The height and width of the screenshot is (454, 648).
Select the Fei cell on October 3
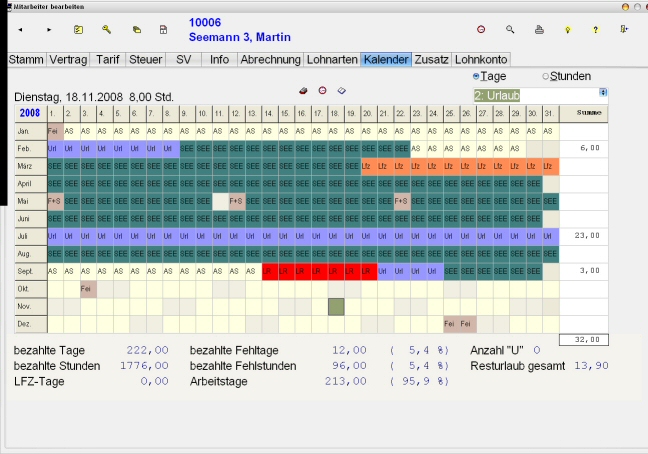pyautogui.click(x=88, y=289)
